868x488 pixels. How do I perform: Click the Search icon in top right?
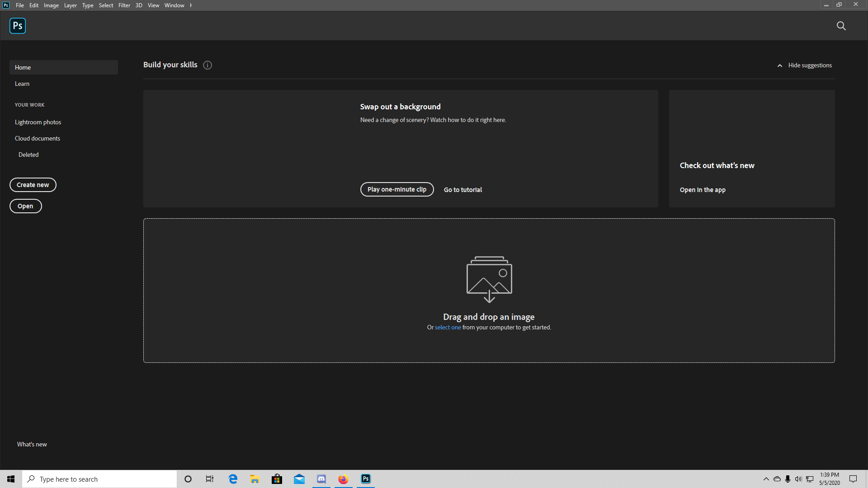click(x=841, y=25)
